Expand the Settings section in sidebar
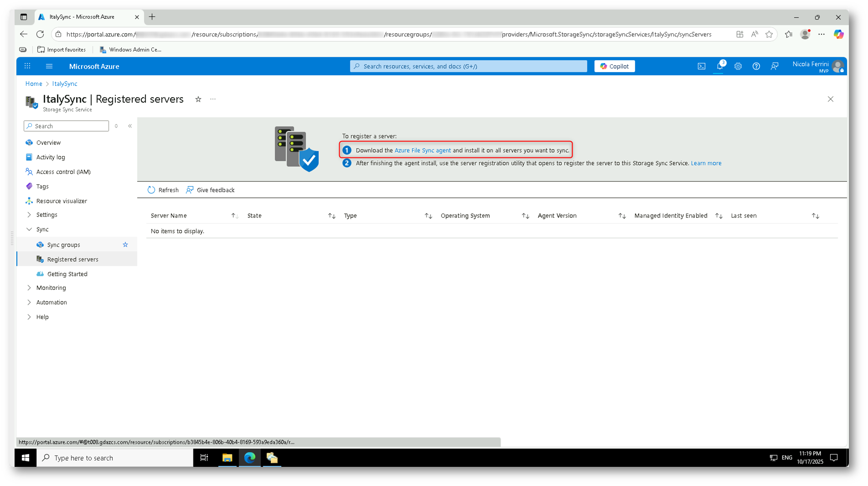This screenshot has width=868, height=486. (x=29, y=215)
